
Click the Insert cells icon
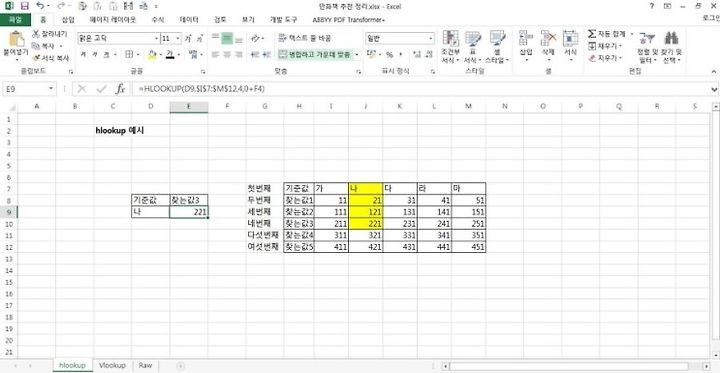(x=526, y=39)
